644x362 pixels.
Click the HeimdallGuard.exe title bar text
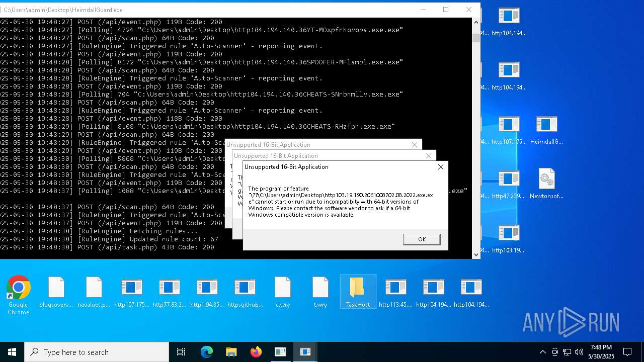[x=63, y=10]
